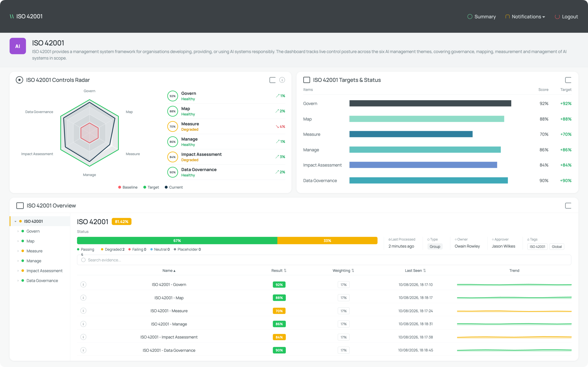Expand the Controls Radar panel
Screen dimensions: 588x367
click(272, 80)
